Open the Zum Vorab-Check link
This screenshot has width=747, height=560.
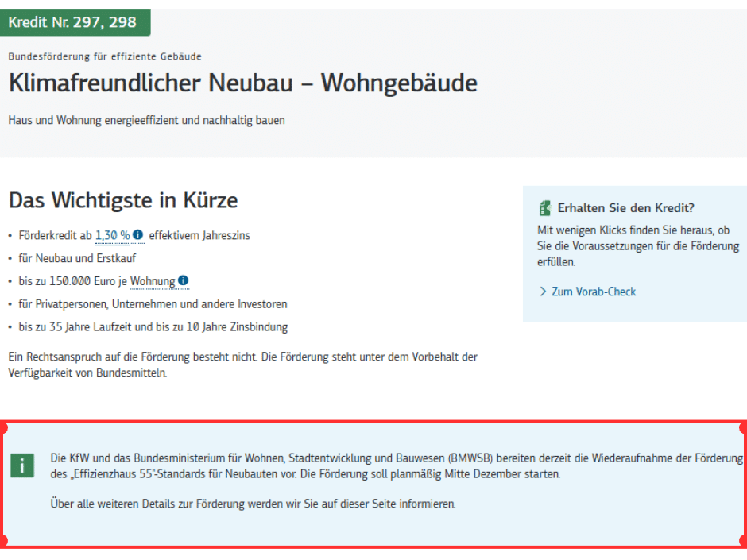[x=594, y=292]
